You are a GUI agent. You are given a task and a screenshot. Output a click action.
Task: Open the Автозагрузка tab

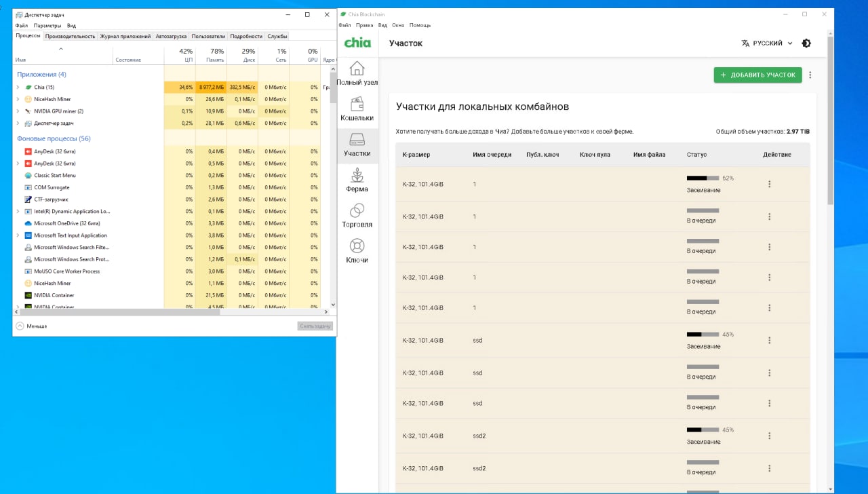pos(171,36)
